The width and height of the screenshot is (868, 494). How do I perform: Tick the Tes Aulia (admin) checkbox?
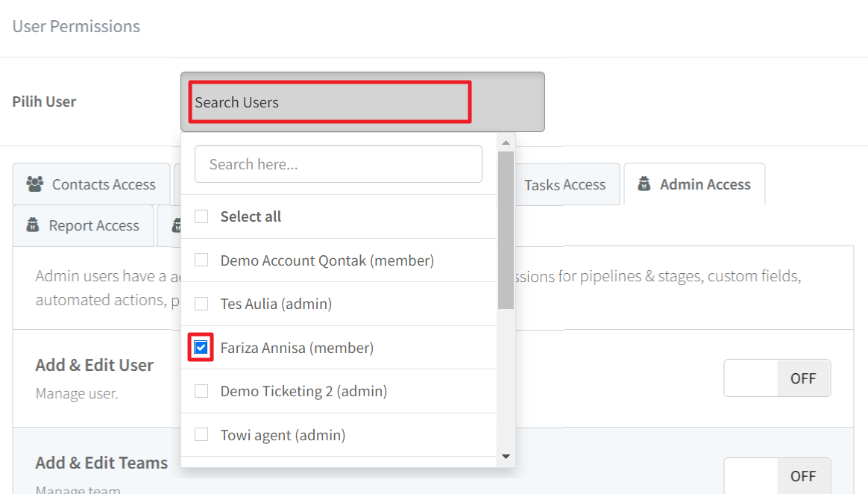[x=201, y=304]
